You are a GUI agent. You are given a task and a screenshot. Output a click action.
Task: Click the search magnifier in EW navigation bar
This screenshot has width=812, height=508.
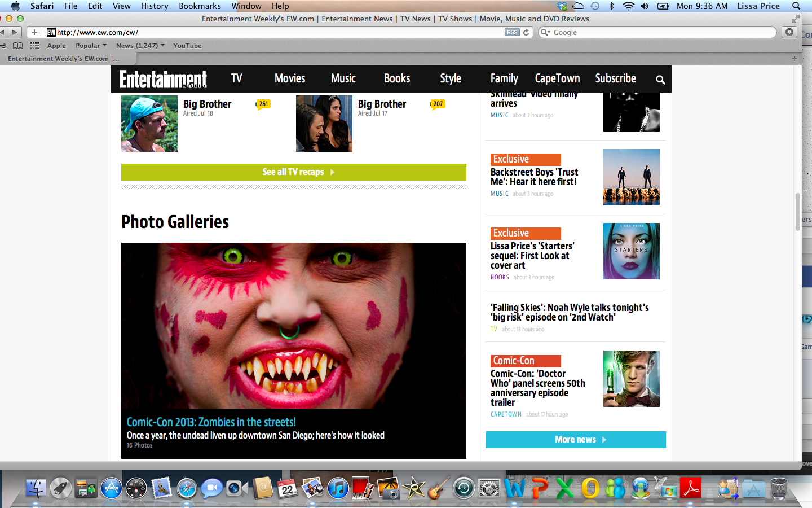coord(660,80)
